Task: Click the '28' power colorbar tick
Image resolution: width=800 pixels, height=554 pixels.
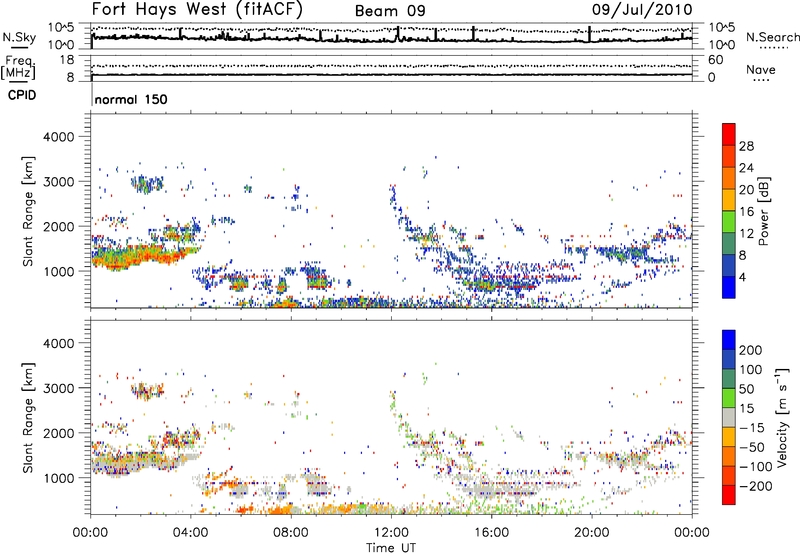Action: (746, 146)
